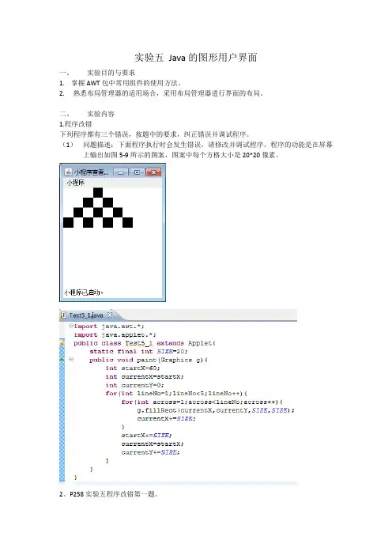392x555 pixels.
Task: Click the inner for loop with across
Action: point(202,402)
